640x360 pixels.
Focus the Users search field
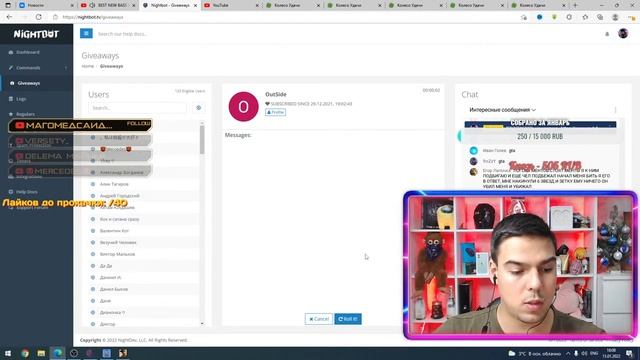(137, 108)
